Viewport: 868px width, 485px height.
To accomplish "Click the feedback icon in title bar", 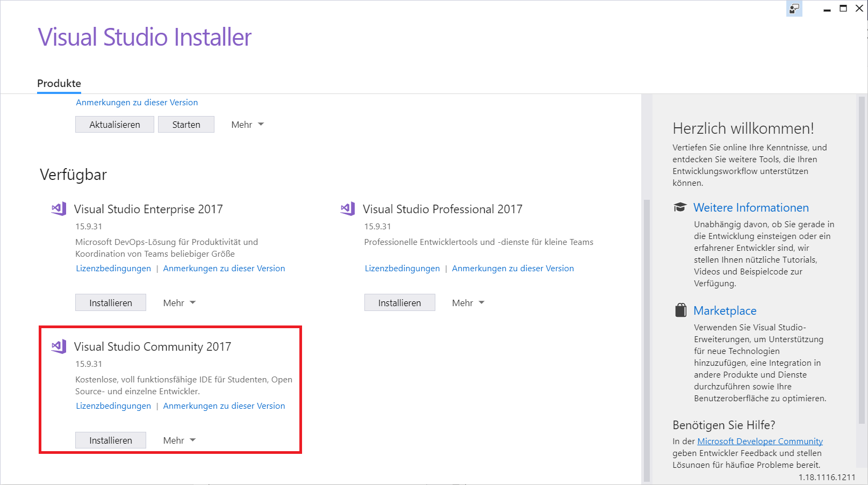I will pyautogui.click(x=794, y=9).
